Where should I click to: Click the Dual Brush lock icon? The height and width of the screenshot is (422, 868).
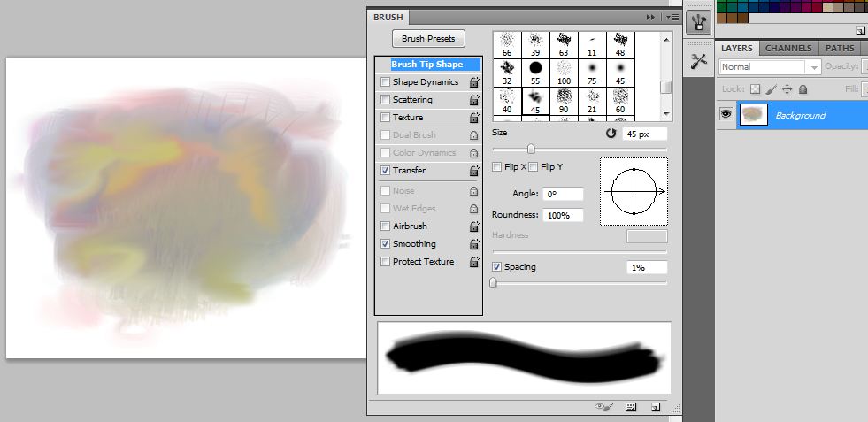pyautogui.click(x=474, y=135)
